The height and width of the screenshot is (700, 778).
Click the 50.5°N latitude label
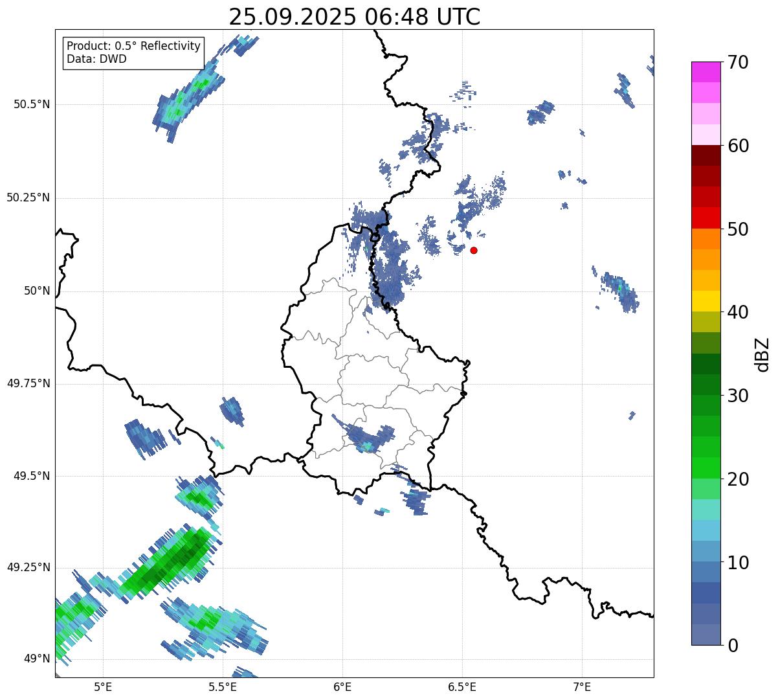pos(32,104)
